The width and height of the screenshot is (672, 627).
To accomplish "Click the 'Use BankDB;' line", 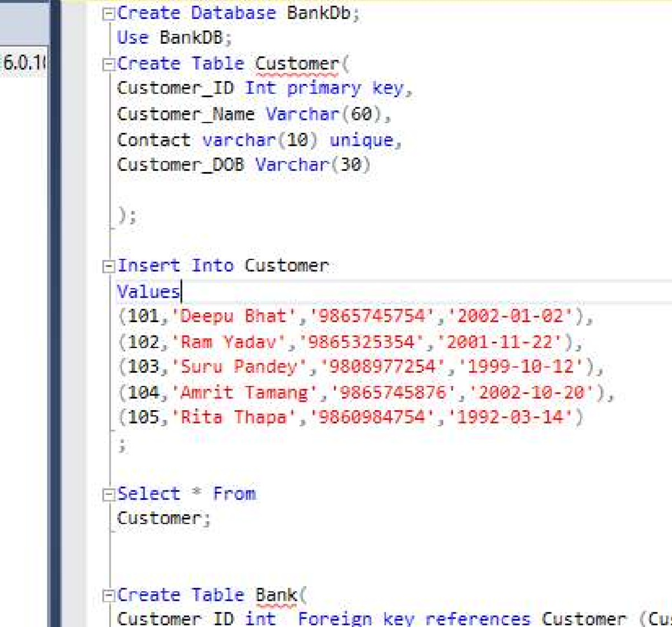I will [174, 38].
